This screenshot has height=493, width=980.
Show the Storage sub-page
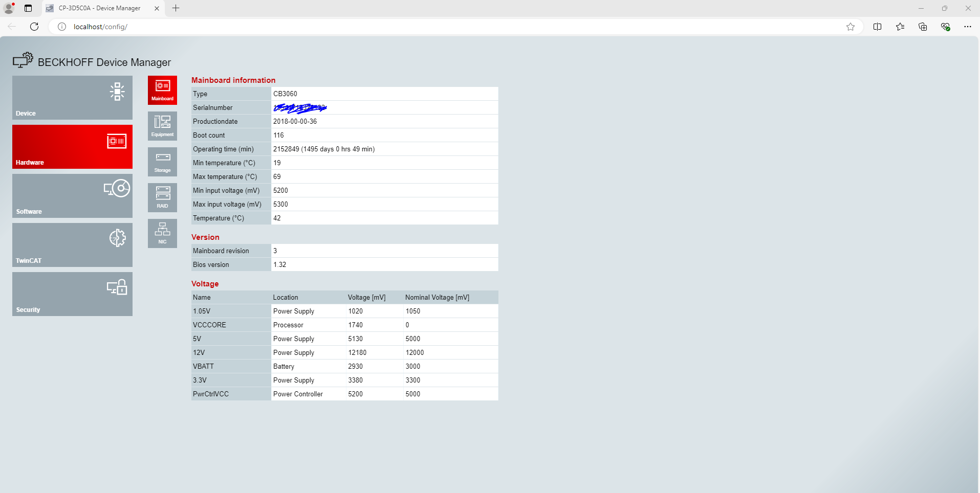tap(162, 162)
